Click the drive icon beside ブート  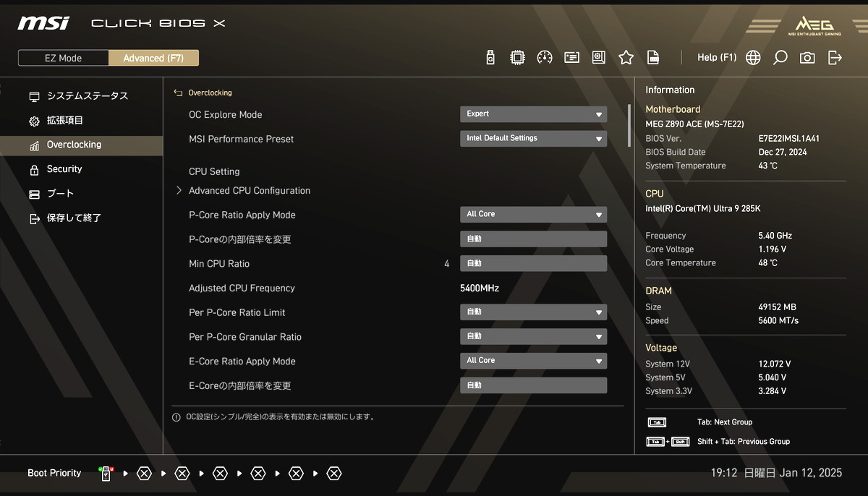click(x=34, y=194)
